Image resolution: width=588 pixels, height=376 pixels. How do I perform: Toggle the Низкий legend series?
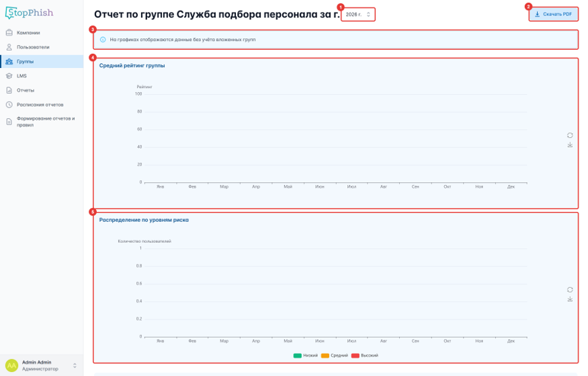coord(306,355)
